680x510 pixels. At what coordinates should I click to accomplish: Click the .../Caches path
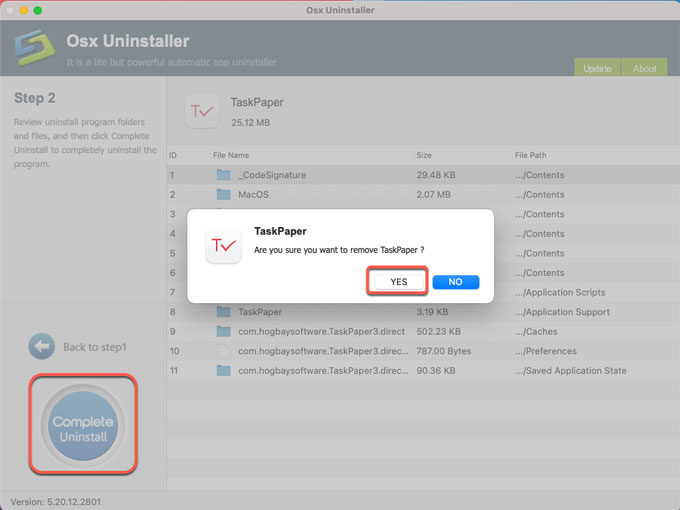[536, 331]
